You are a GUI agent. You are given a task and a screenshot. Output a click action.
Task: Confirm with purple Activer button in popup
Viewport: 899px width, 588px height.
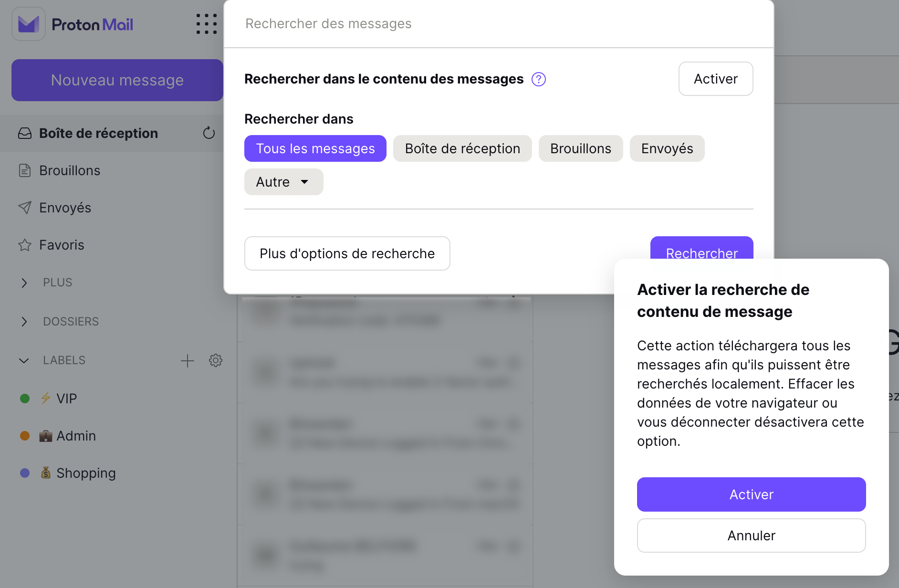(x=752, y=494)
